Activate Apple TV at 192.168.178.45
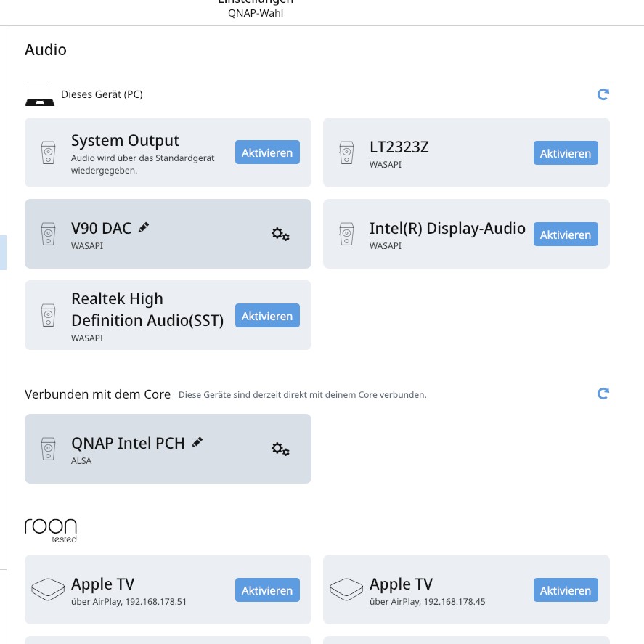This screenshot has height=644, width=644. (x=566, y=590)
